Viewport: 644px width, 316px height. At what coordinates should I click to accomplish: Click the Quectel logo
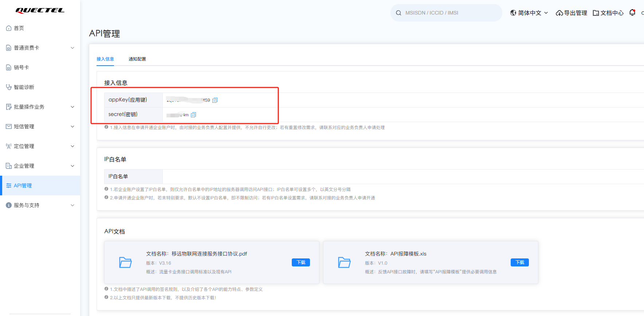point(40,10)
